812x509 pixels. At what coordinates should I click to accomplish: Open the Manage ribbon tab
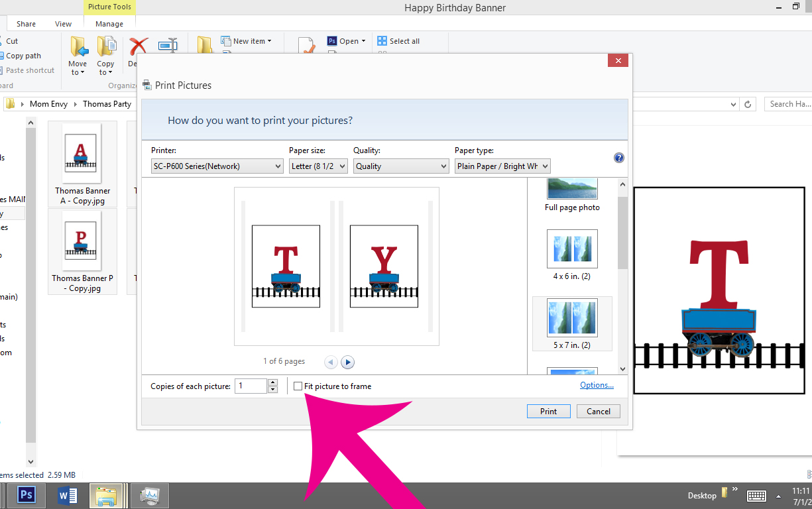tap(109, 24)
